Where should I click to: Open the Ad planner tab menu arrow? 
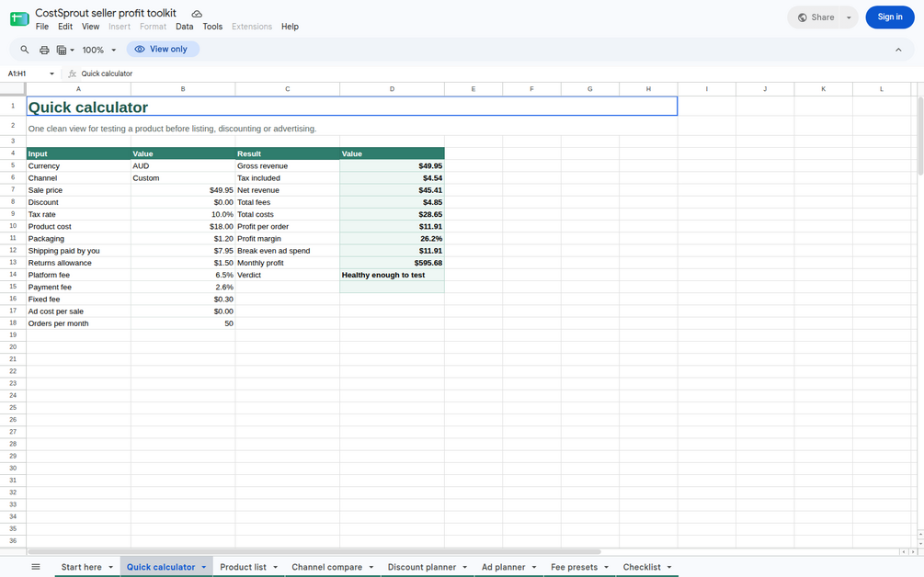point(534,567)
